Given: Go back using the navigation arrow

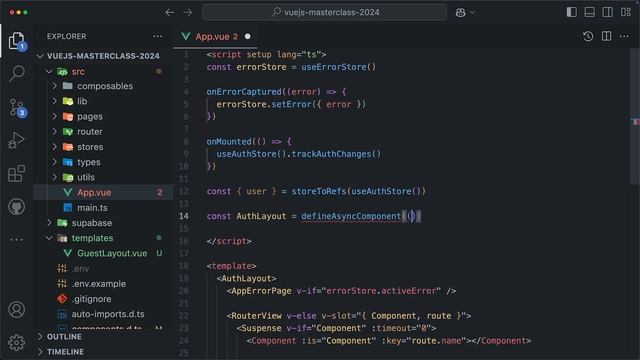Looking at the screenshot, I should click(x=169, y=12).
